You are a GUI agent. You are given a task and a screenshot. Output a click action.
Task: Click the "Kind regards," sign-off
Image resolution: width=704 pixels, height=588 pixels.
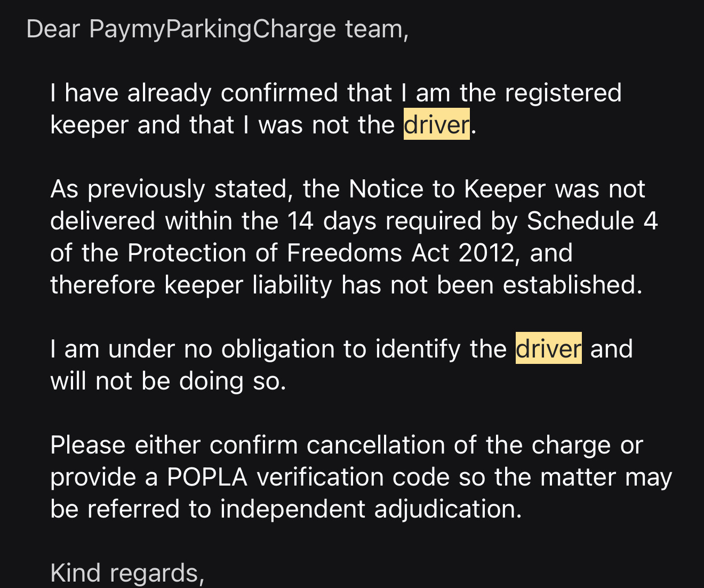click(127, 573)
